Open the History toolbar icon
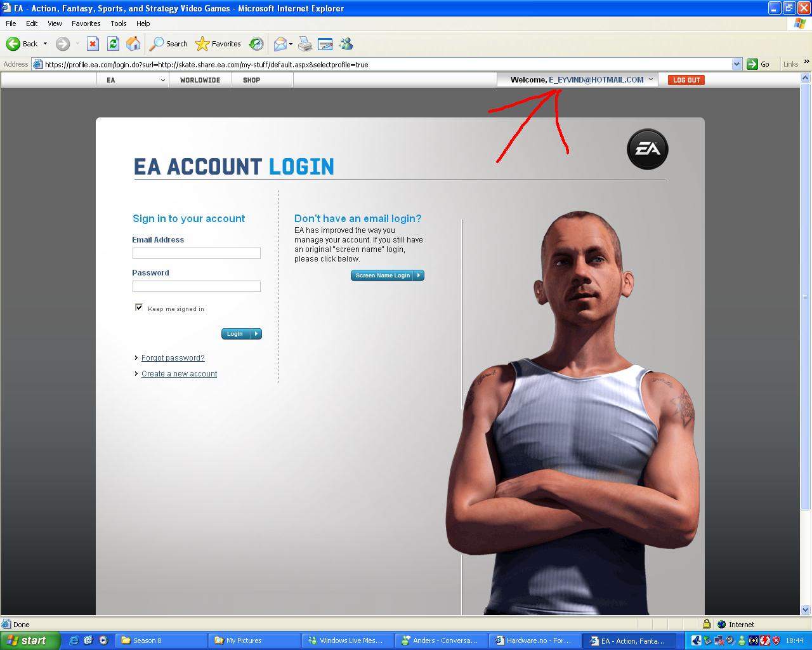Image resolution: width=812 pixels, height=650 pixels. [256, 44]
